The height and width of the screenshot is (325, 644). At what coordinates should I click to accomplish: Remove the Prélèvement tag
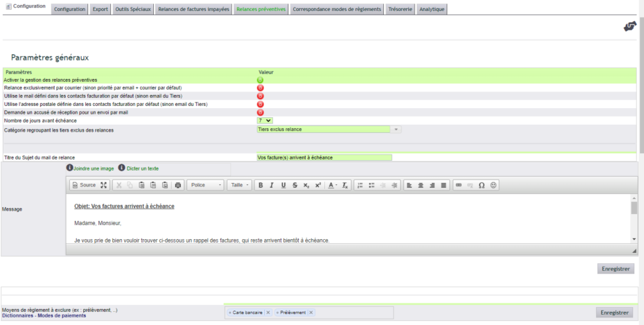pos(311,313)
